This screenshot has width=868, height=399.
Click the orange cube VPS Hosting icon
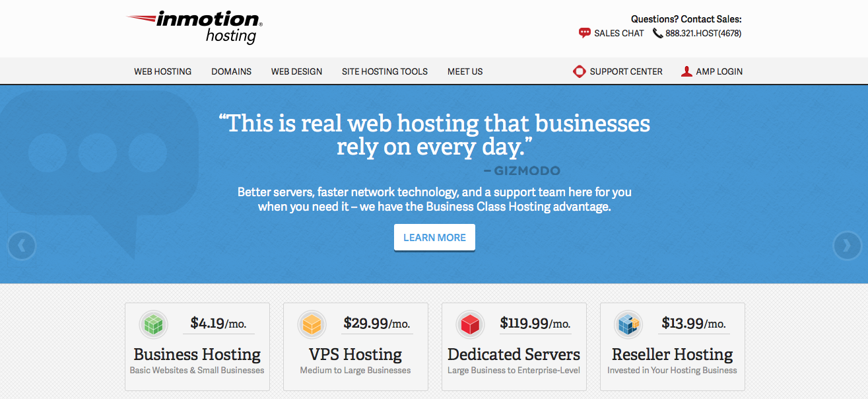[312, 324]
